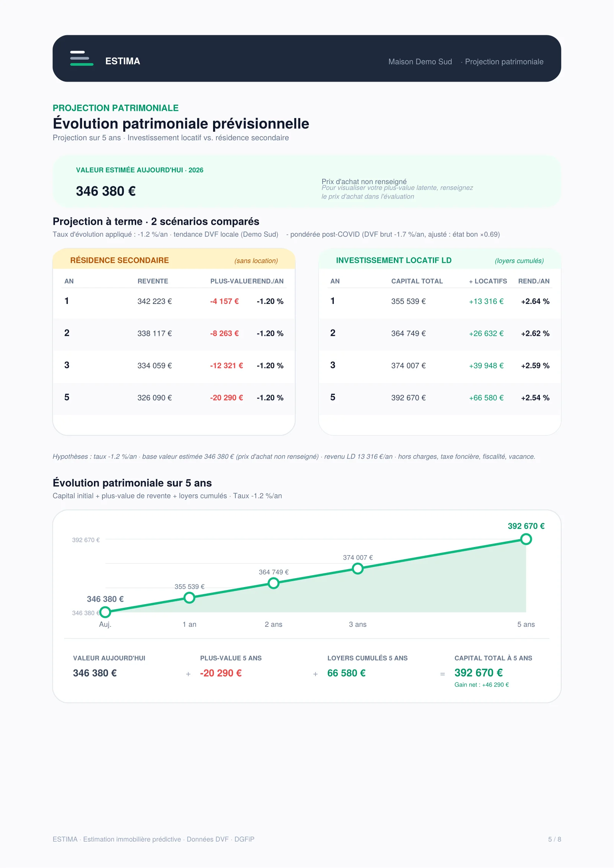The image size is (614, 868).
Task: Select the yield +2.64 %
Action: click(x=535, y=301)
